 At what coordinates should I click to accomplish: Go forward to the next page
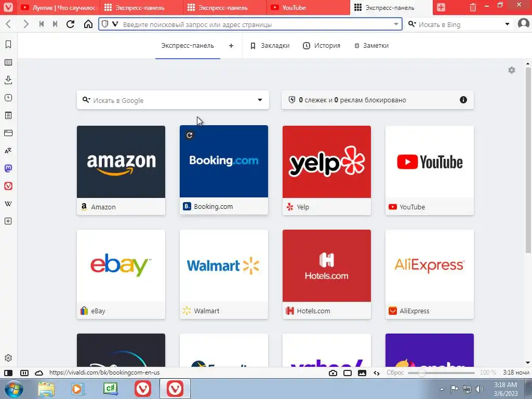[x=26, y=24]
